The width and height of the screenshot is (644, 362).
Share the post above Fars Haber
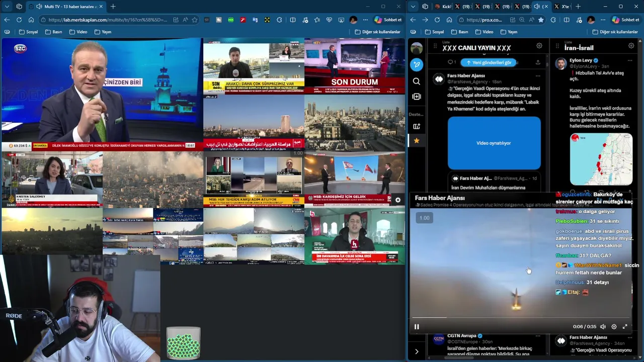(x=538, y=62)
